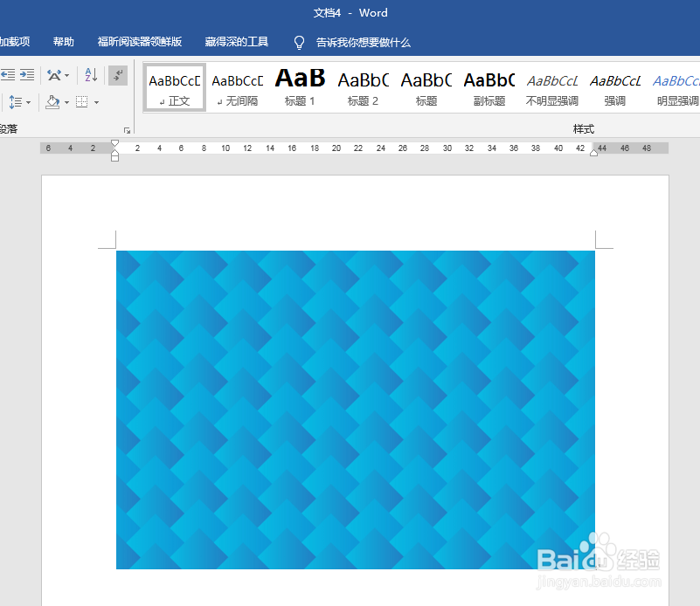This screenshot has width=700, height=606.
Task: Open the borders dropdown arrow
Action: point(96,102)
